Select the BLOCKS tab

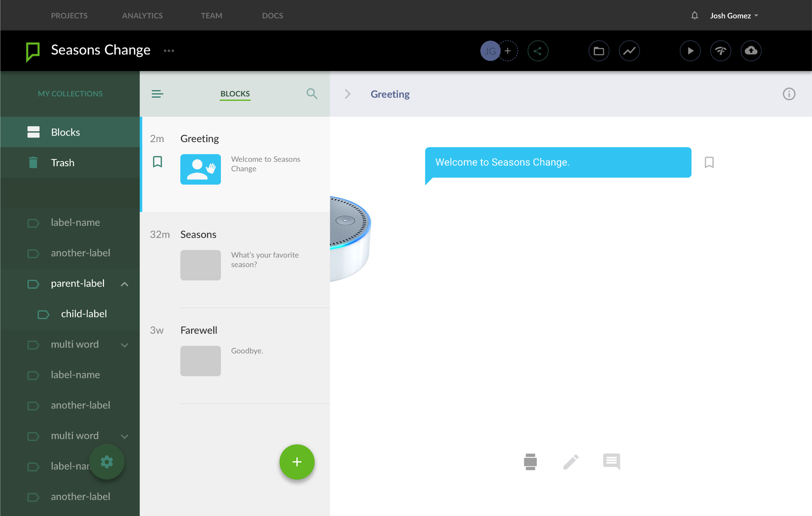(235, 94)
